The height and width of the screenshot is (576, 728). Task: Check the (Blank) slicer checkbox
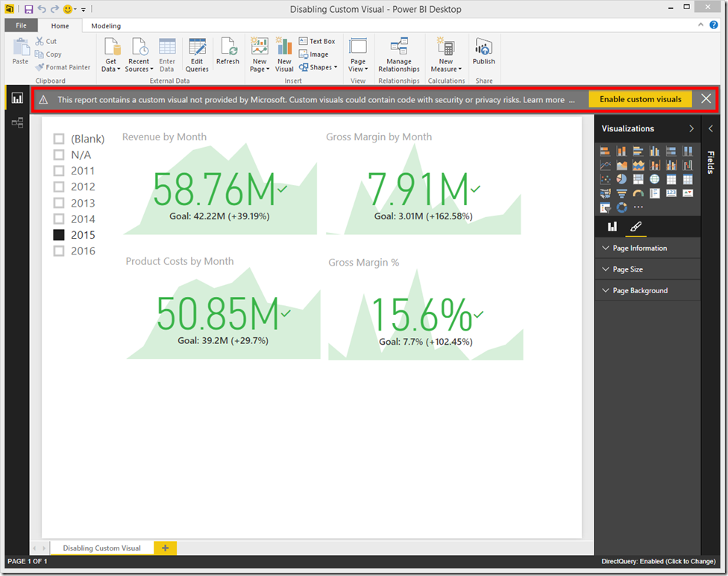[x=59, y=139]
